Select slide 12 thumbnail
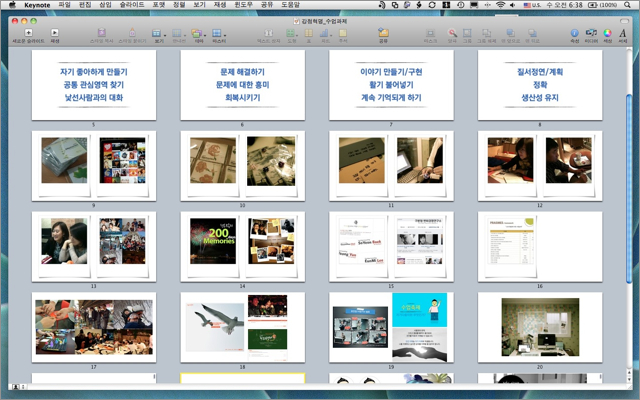This screenshot has height=400, width=640. [x=540, y=166]
